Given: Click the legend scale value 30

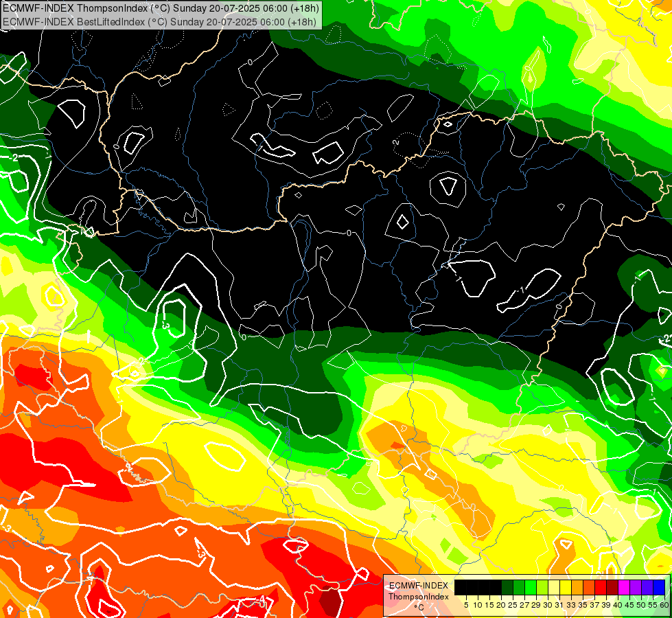Looking at the screenshot, I should [548, 605].
